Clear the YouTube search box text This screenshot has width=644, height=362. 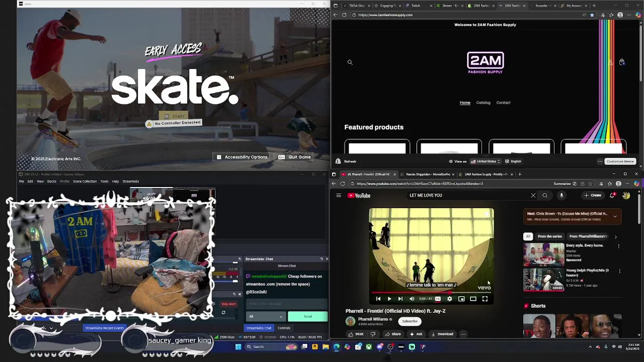pyautogui.click(x=533, y=196)
